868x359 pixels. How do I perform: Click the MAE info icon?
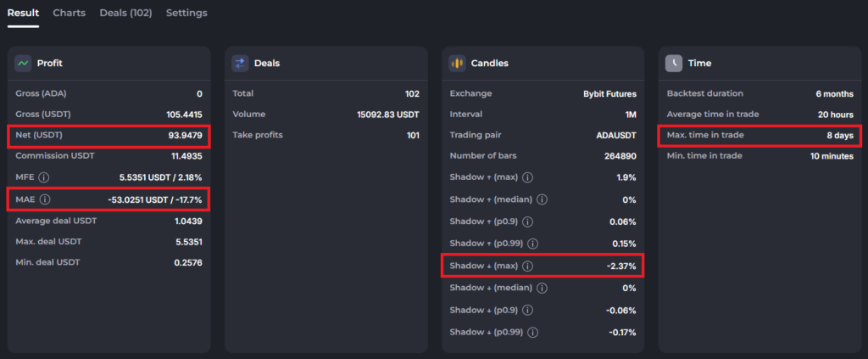45,199
